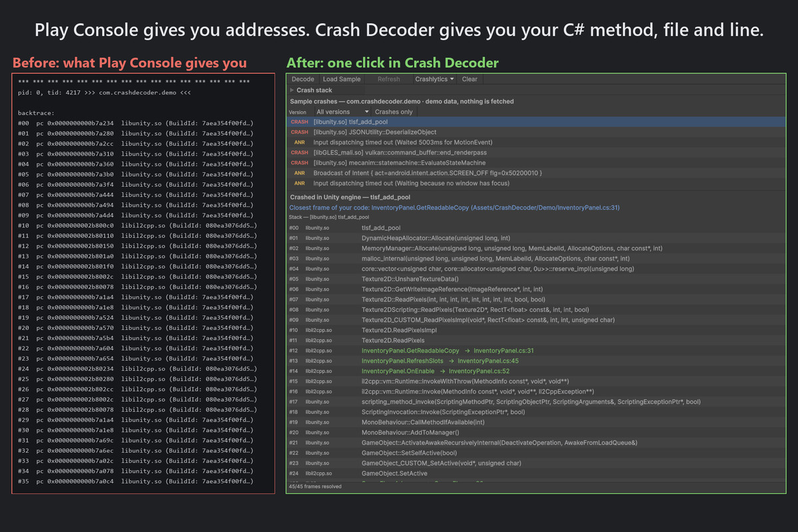Expand the Crash stack foldout

click(x=311, y=90)
